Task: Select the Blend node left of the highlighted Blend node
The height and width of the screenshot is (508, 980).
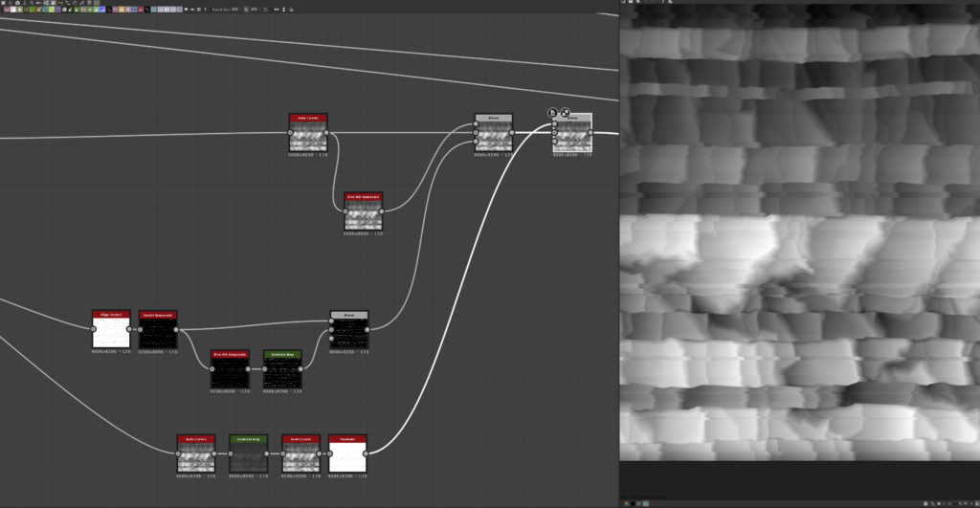Action: point(494,133)
